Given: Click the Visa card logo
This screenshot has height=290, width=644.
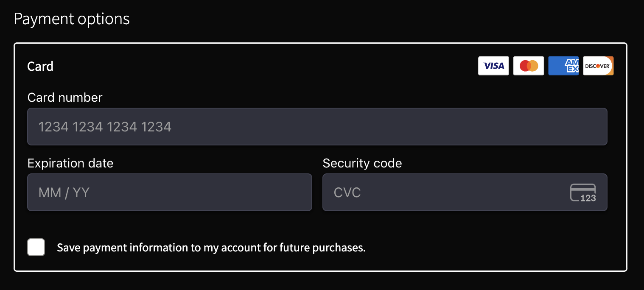Looking at the screenshot, I should click(493, 66).
